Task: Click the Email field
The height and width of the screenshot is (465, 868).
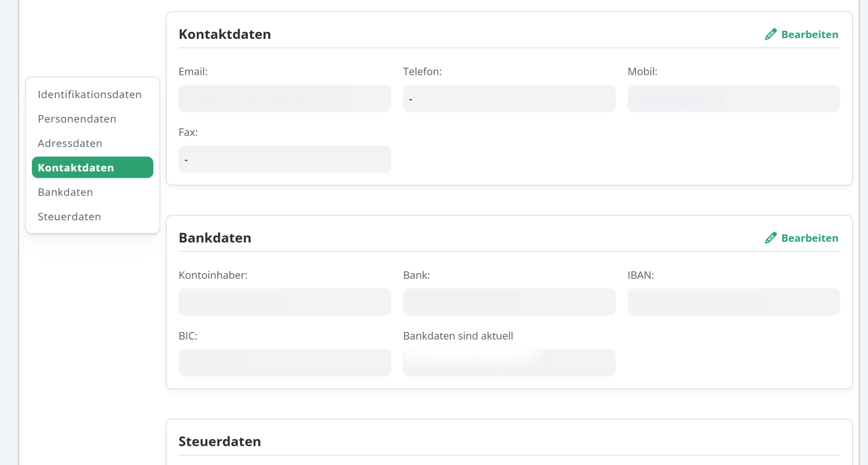Action: tap(284, 99)
